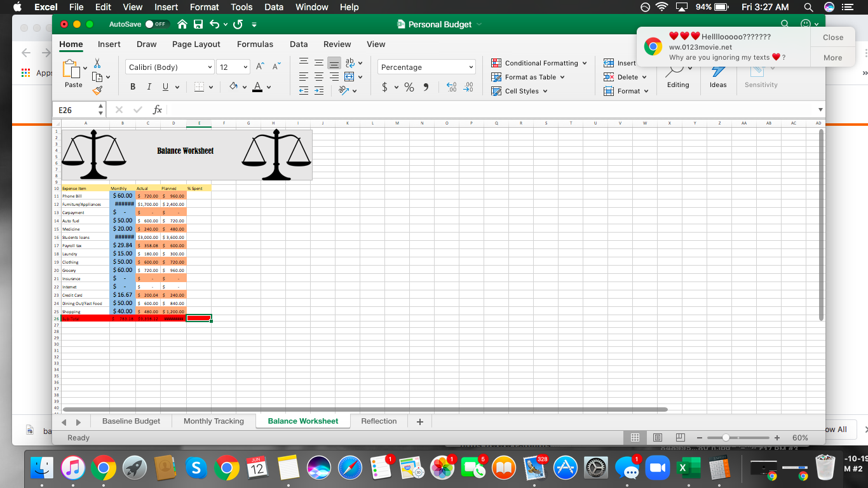Decrease font size with the smaller A

(x=276, y=67)
